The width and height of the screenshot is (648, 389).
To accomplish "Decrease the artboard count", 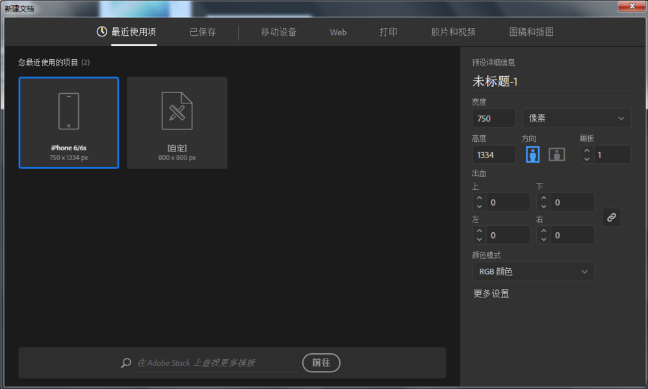I will pyautogui.click(x=587, y=159).
